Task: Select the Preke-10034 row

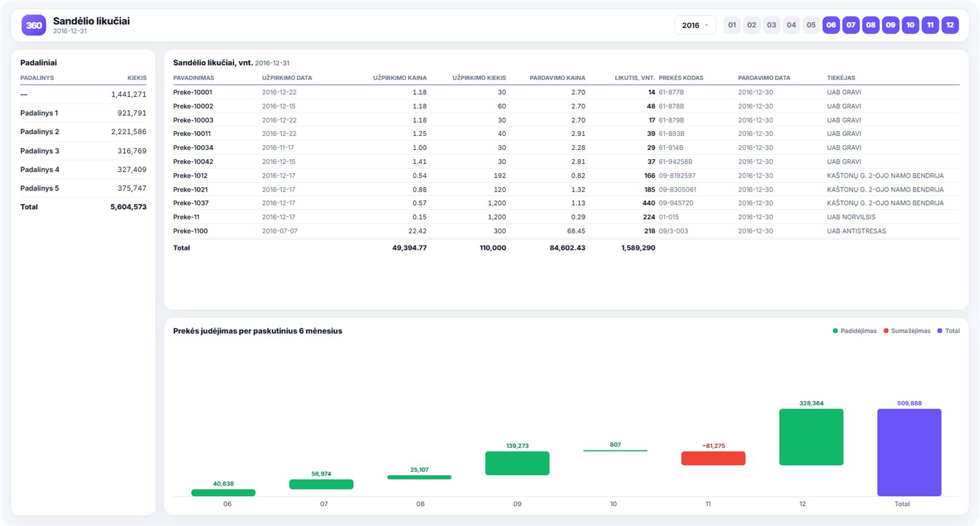Action: tap(566, 148)
